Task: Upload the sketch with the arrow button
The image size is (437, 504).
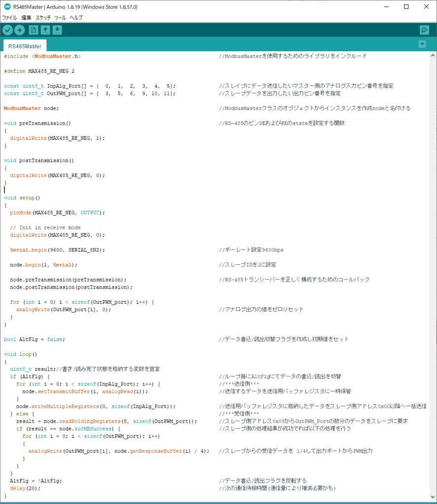Action: 19,30
